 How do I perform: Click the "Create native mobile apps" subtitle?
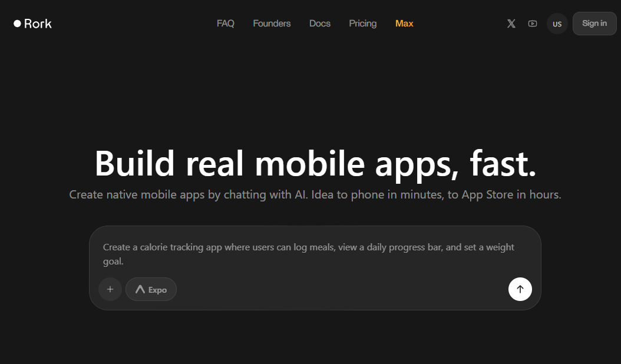coord(315,195)
